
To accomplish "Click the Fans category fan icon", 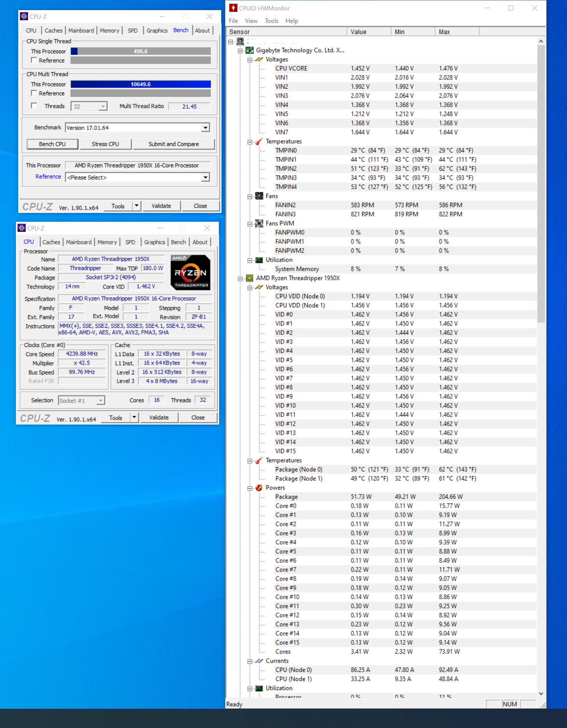I will tap(259, 196).
